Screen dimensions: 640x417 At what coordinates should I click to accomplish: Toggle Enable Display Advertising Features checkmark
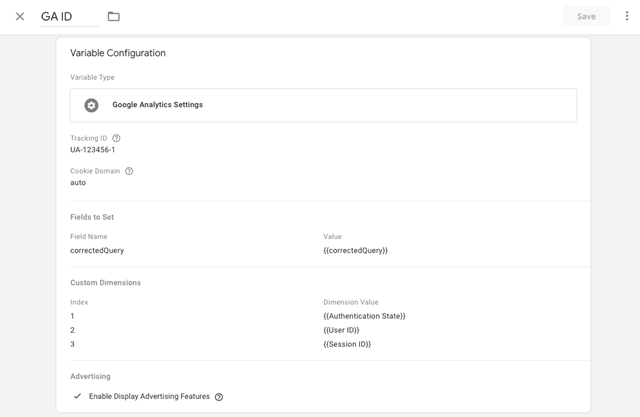(x=77, y=396)
